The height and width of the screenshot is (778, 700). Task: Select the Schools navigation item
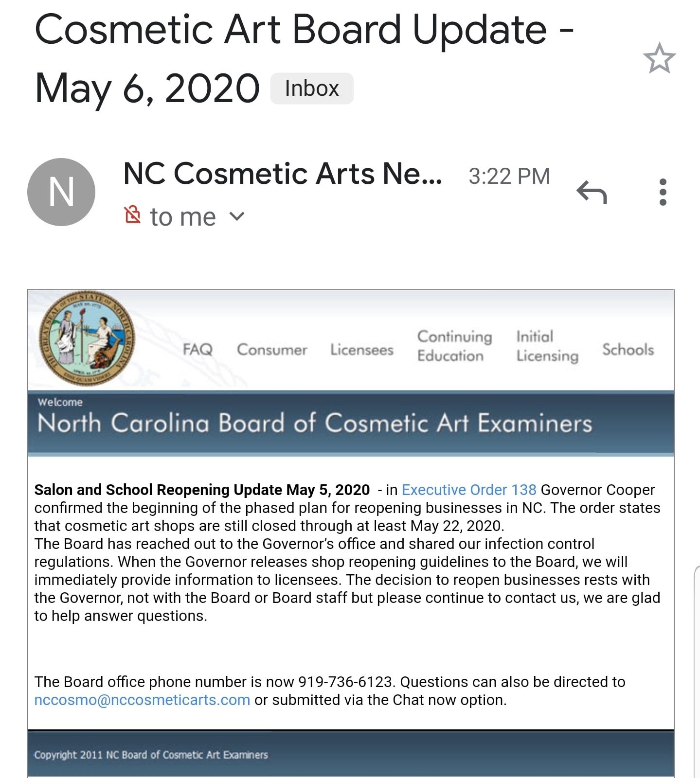click(628, 350)
